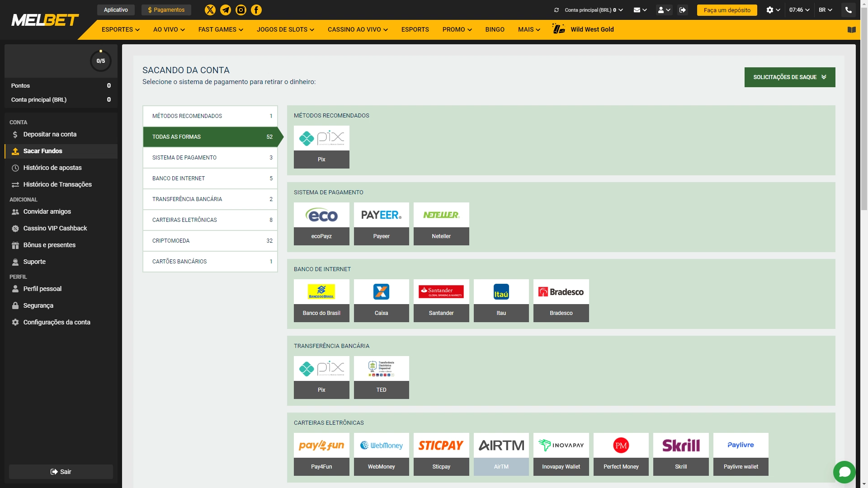Click the Pagamentos button
Image resolution: width=868 pixels, height=488 pixels.
[x=166, y=10]
